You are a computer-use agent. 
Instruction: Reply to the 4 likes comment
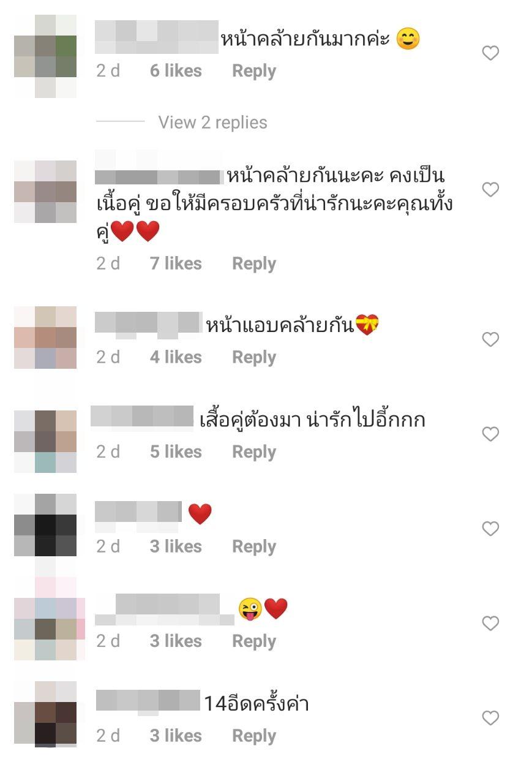(x=253, y=357)
